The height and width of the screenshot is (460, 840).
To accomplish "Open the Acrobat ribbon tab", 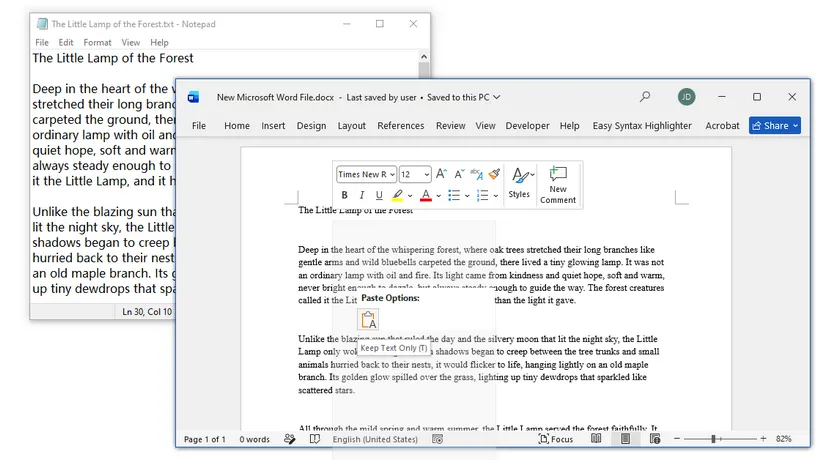I will [722, 126].
